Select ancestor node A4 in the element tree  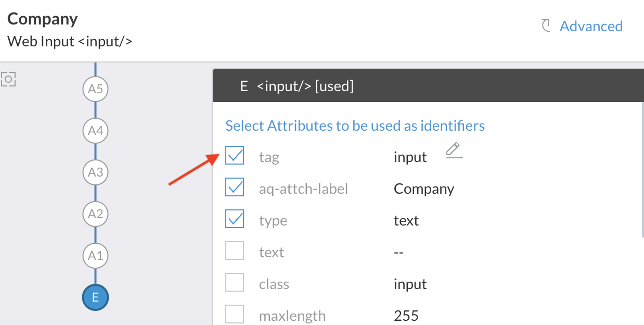tap(95, 131)
